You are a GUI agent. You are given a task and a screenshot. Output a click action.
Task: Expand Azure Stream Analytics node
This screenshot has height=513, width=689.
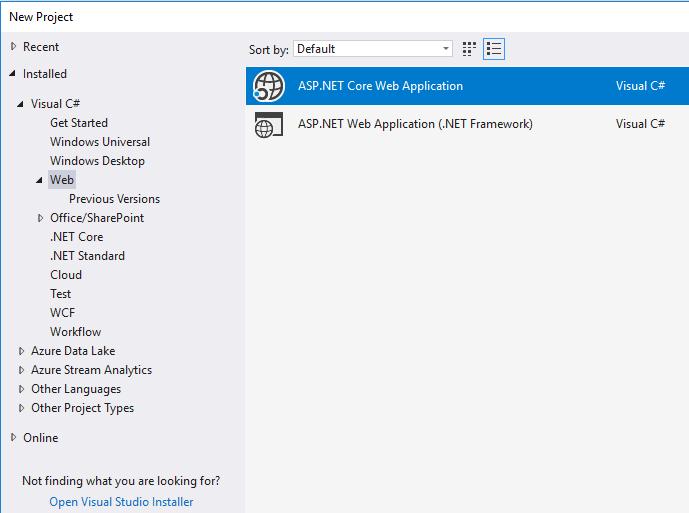(x=22, y=370)
